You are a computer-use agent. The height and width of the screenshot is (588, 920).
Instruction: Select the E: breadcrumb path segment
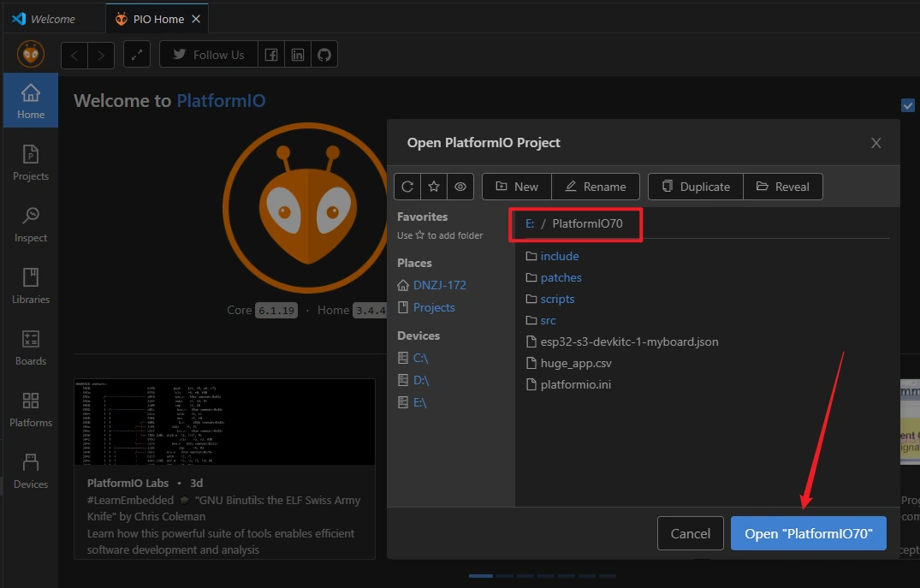tap(530, 223)
